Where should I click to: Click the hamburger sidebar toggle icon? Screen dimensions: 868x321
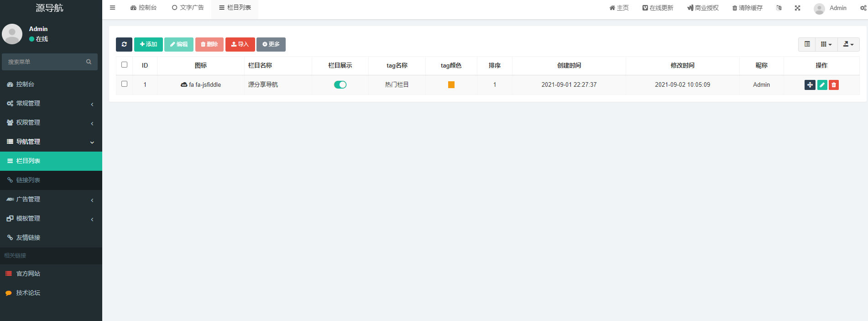(112, 8)
